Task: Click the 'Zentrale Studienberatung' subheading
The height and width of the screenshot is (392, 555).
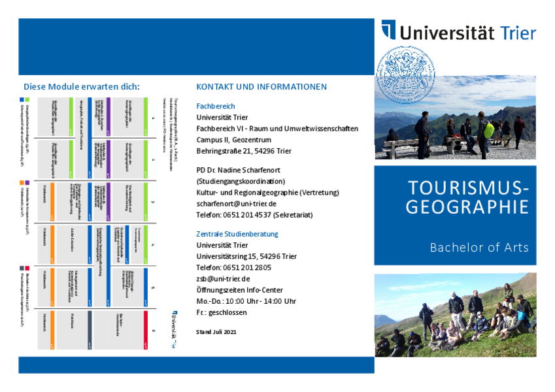Action: click(x=237, y=234)
